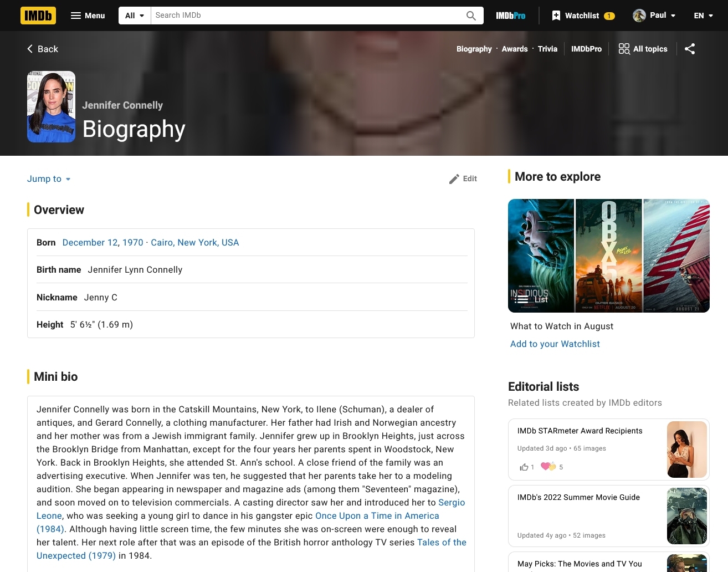Open What to Watch in August
The height and width of the screenshot is (572, 728).
click(562, 326)
